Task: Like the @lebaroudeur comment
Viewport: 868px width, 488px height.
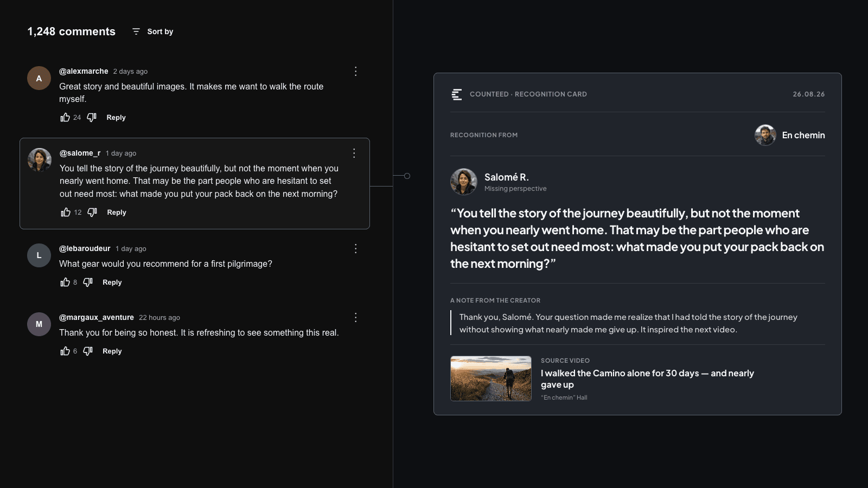Action: tap(65, 282)
